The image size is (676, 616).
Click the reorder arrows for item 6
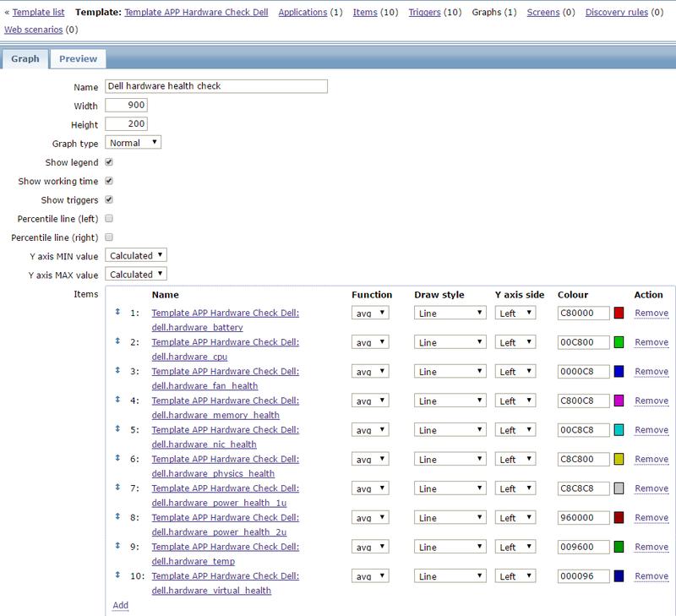[x=117, y=458]
